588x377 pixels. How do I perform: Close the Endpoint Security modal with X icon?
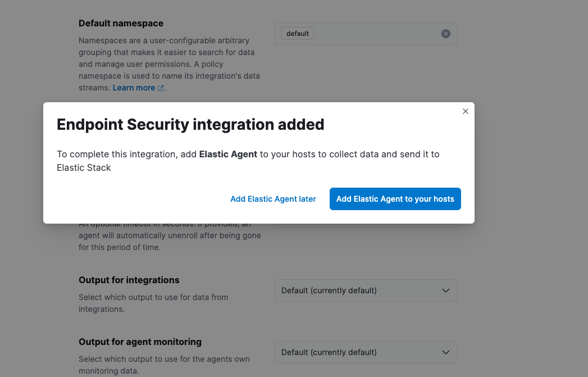coord(466,111)
